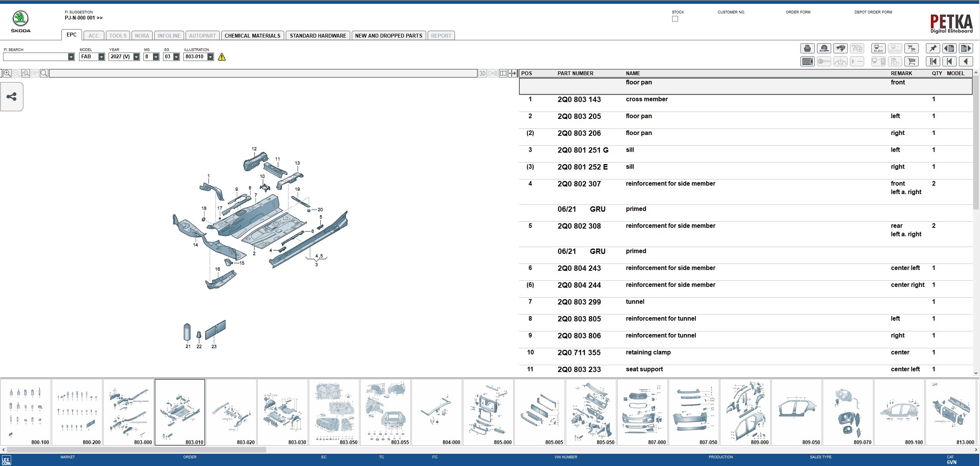Click the ORDER FORM label

click(x=798, y=12)
